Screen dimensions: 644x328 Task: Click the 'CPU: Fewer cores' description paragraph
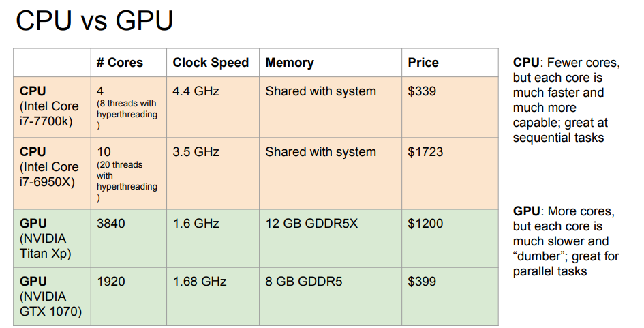click(x=566, y=100)
